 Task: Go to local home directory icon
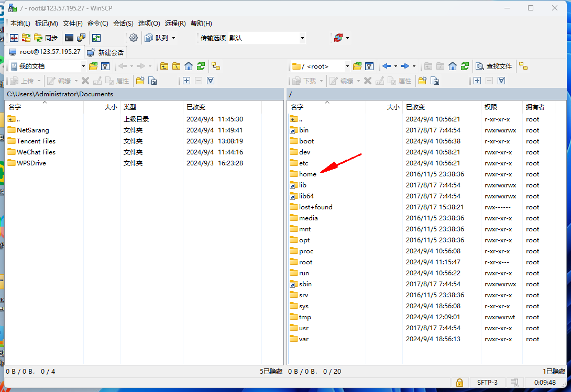[188, 66]
